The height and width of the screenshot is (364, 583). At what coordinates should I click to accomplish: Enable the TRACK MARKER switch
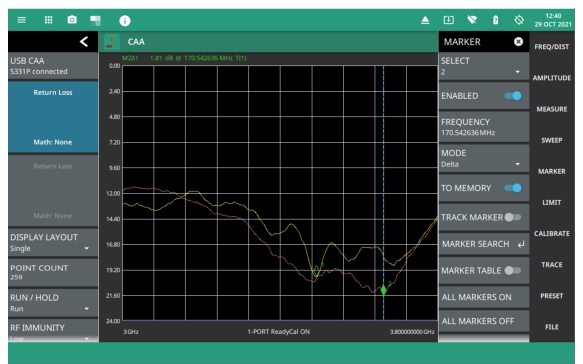tap(513, 217)
